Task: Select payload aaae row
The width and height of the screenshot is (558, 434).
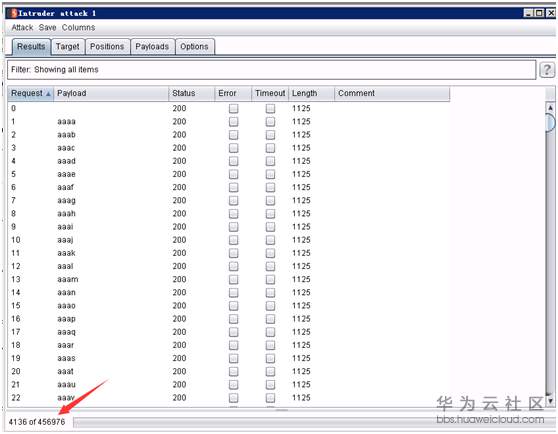Action: (x=228, y=174)
